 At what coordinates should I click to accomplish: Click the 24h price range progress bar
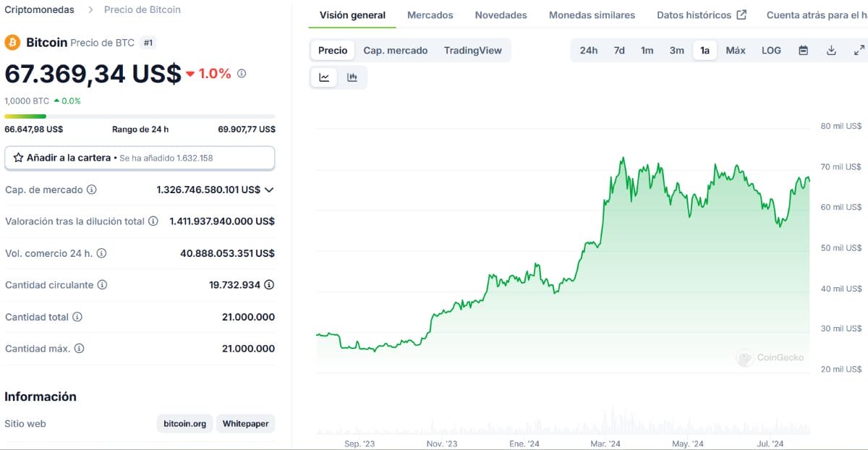(140, 116)
